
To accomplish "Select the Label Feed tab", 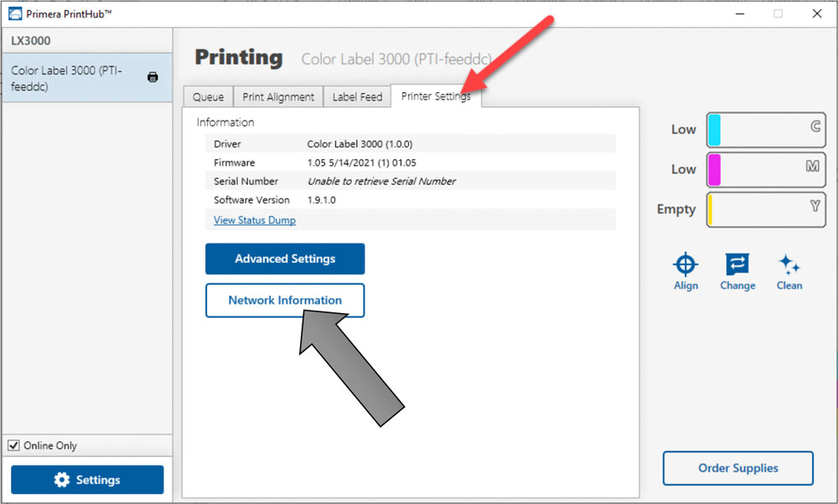I will pos(358,96).
